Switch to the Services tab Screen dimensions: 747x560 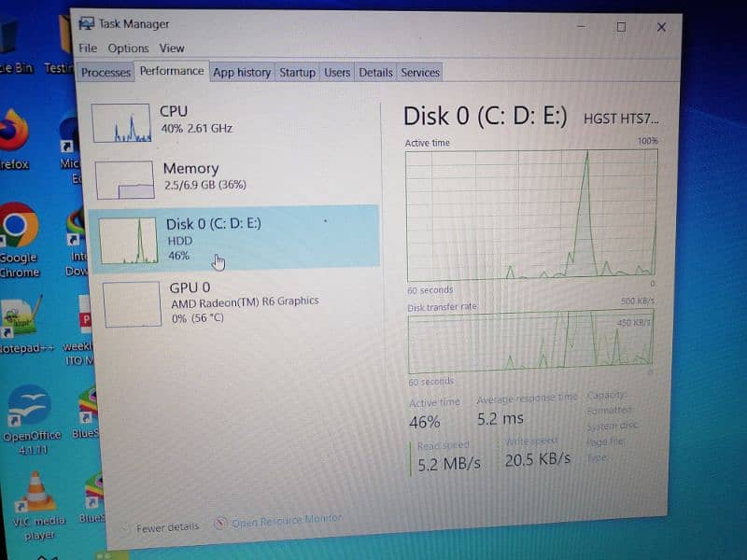pos(419,73)
